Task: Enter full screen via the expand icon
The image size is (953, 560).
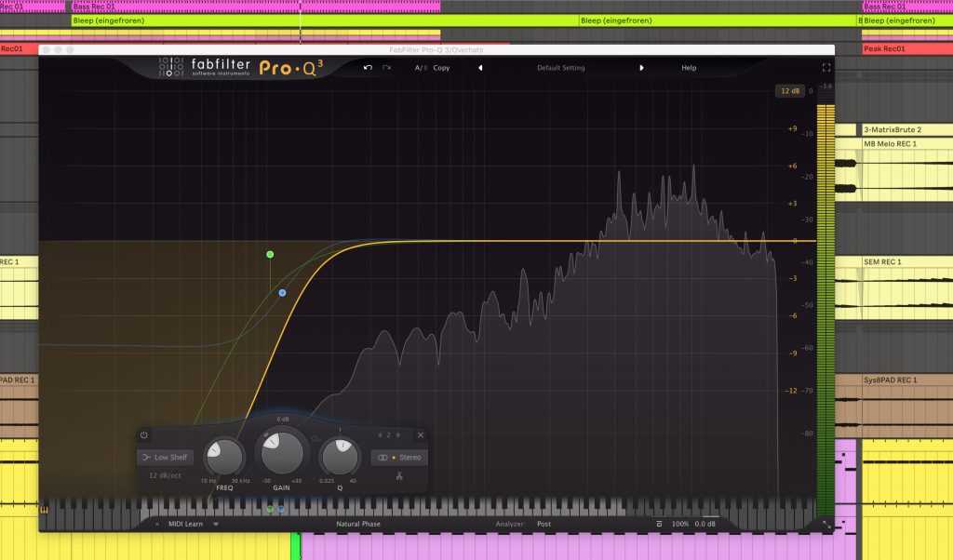Action: 826,67
